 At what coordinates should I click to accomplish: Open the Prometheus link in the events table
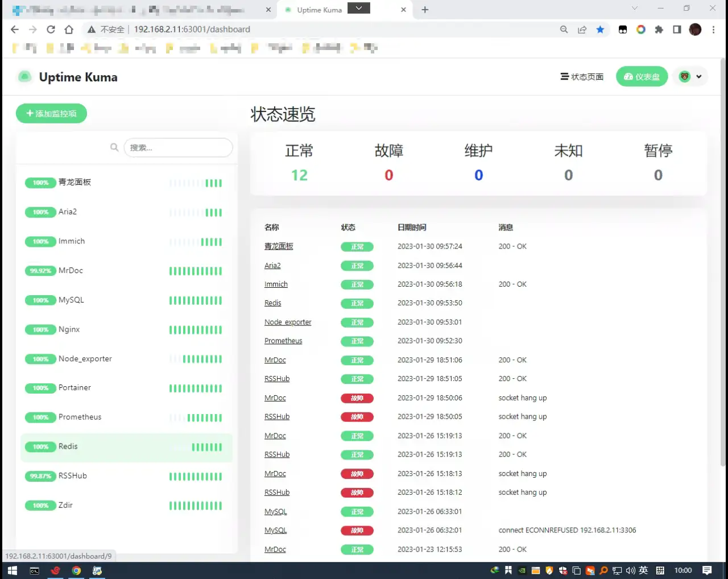(x=283, y=341)
